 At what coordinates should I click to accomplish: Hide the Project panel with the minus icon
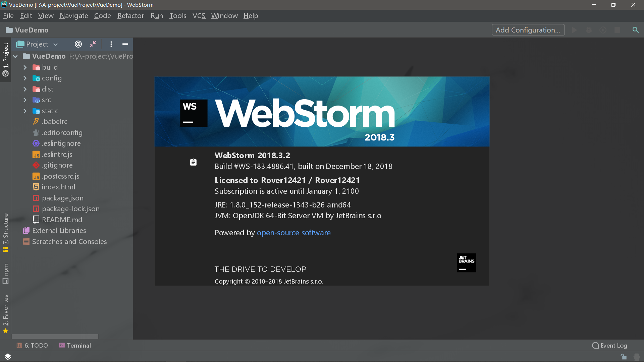coord(125,44)
